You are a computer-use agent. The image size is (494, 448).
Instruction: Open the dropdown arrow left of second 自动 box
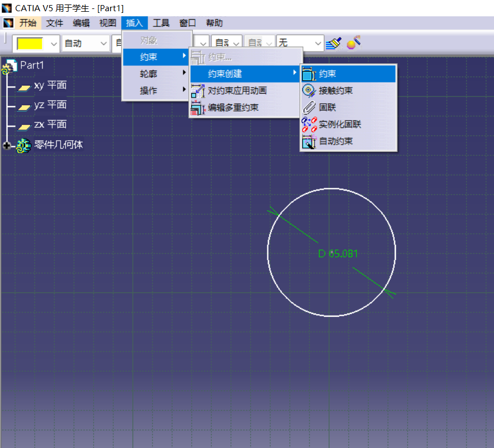(x=203, y=43)
